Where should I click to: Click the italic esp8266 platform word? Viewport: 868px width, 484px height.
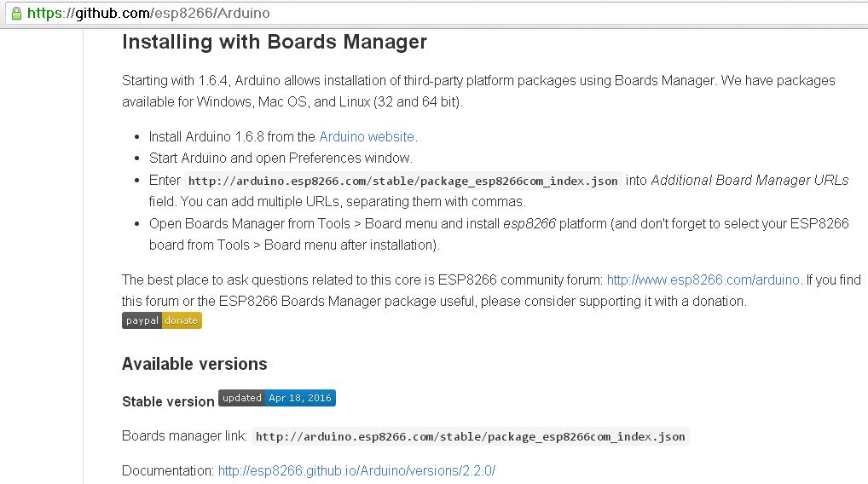click(529, 223)
